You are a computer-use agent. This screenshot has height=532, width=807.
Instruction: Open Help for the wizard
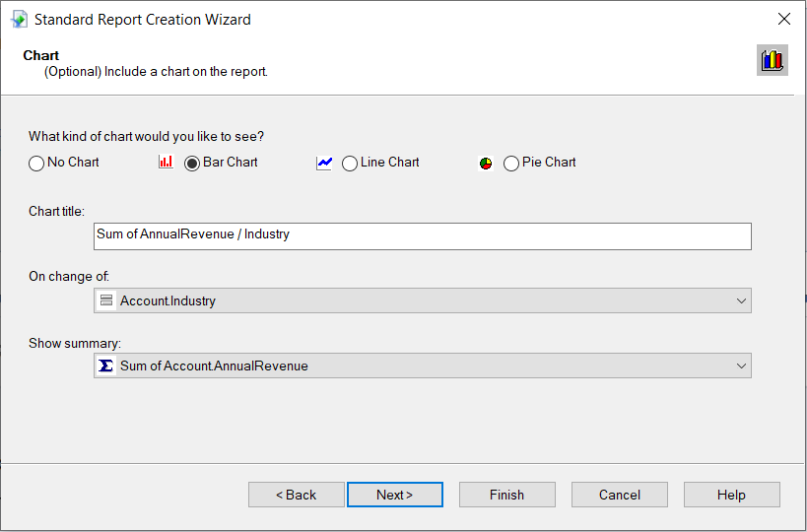[731, 495]
